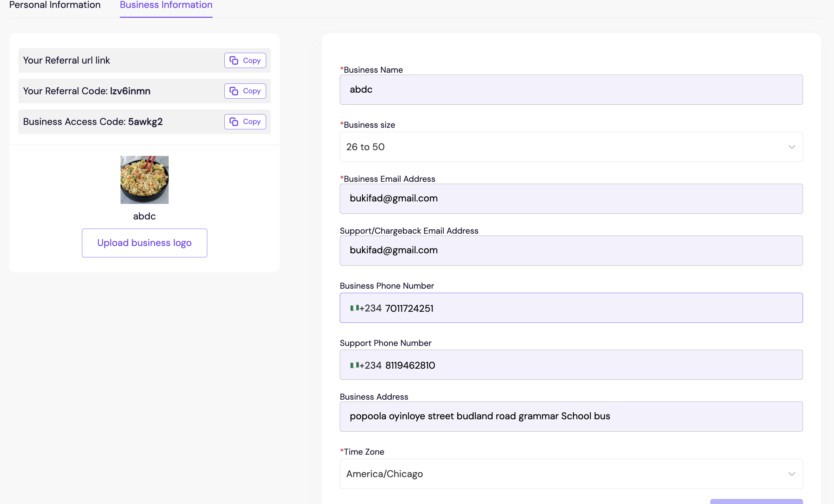834x504 pixels.
Task: Switch to Personal Information tab
Action: (55, 5)
